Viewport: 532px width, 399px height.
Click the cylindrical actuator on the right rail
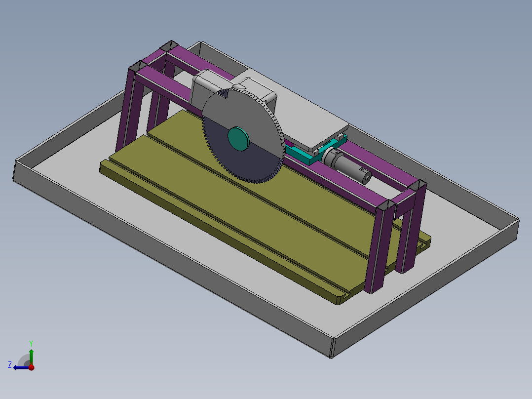tap(350, 168)
